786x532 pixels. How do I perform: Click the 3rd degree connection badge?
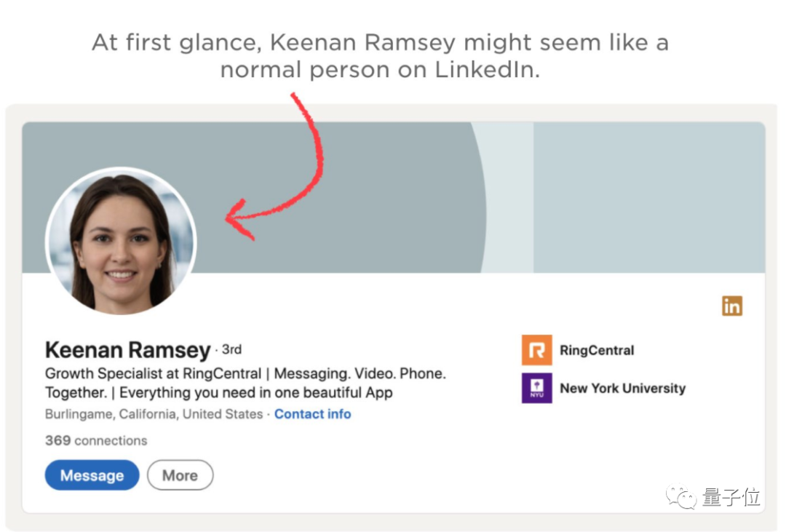(231, 349)
